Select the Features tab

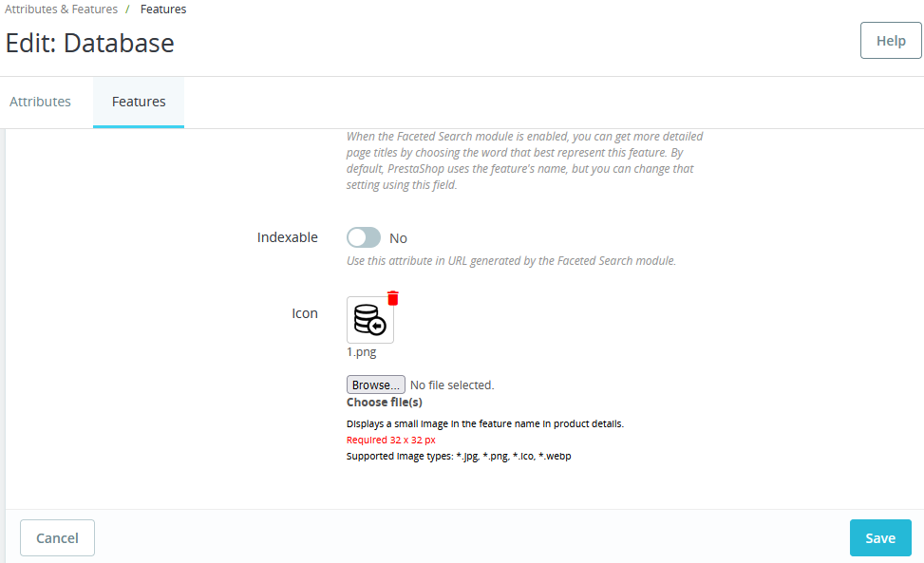click(x=139, y=102)
